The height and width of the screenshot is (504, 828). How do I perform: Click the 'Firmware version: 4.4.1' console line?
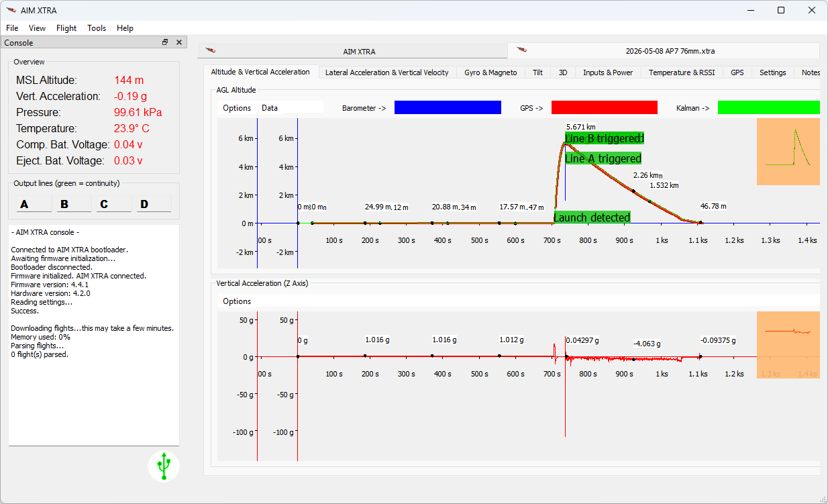[50, 285]
